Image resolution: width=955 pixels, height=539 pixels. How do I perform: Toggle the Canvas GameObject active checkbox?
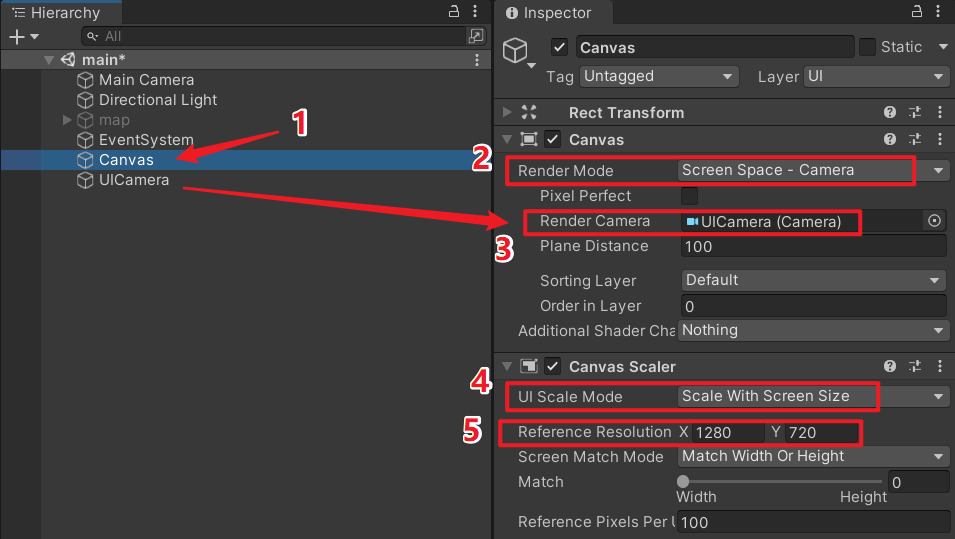click(559, 47)
